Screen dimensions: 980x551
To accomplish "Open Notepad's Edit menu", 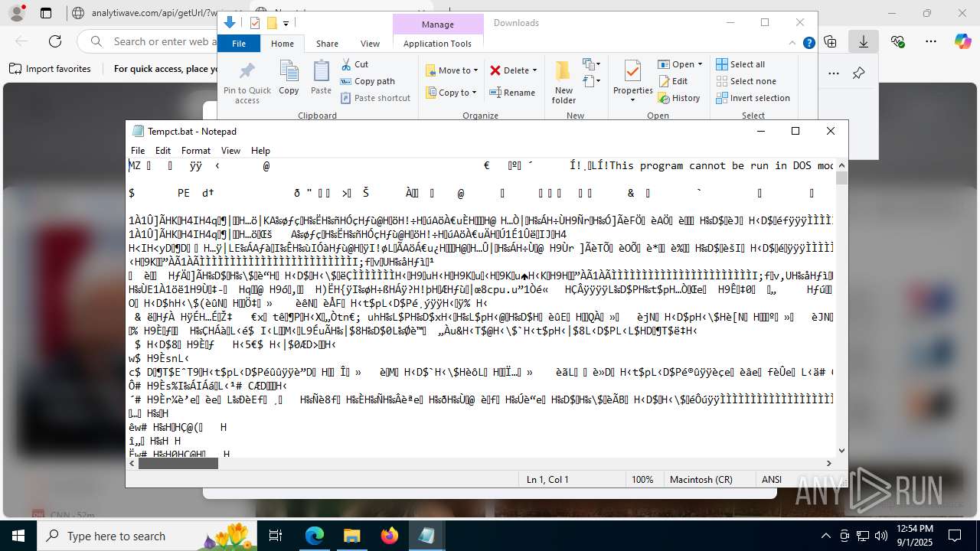I will 163,151.
